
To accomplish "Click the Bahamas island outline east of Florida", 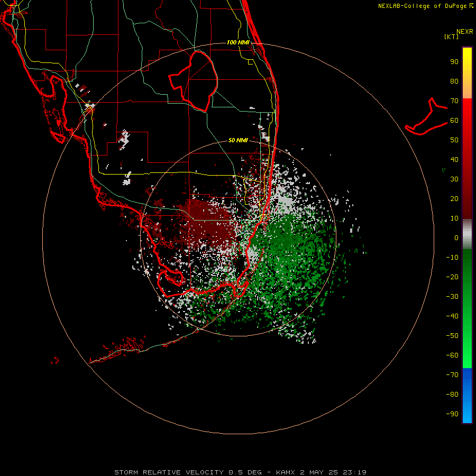I will click(x=426, y=116).
